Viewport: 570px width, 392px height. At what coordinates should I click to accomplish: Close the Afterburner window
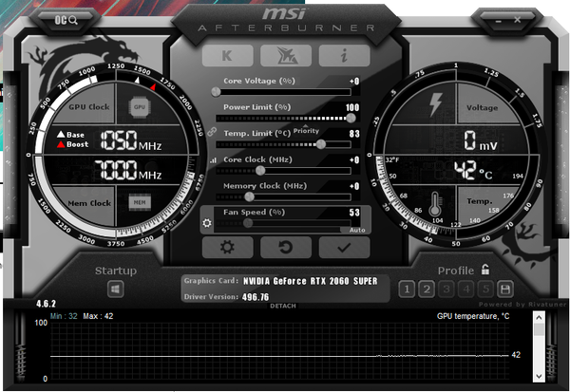click(x=518, y=20)
